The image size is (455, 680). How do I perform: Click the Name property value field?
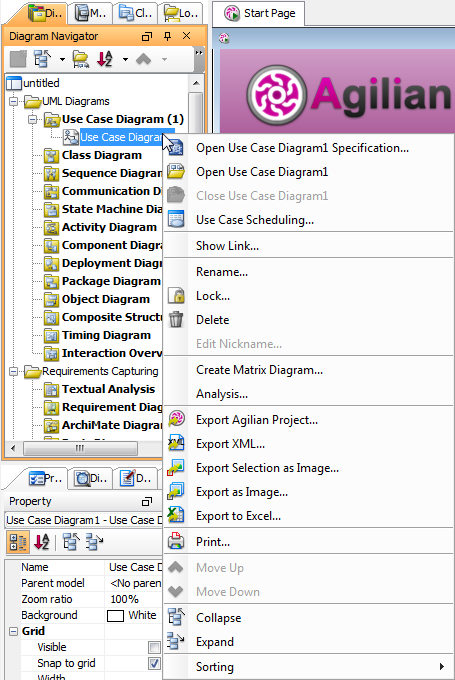click(134, 567)
